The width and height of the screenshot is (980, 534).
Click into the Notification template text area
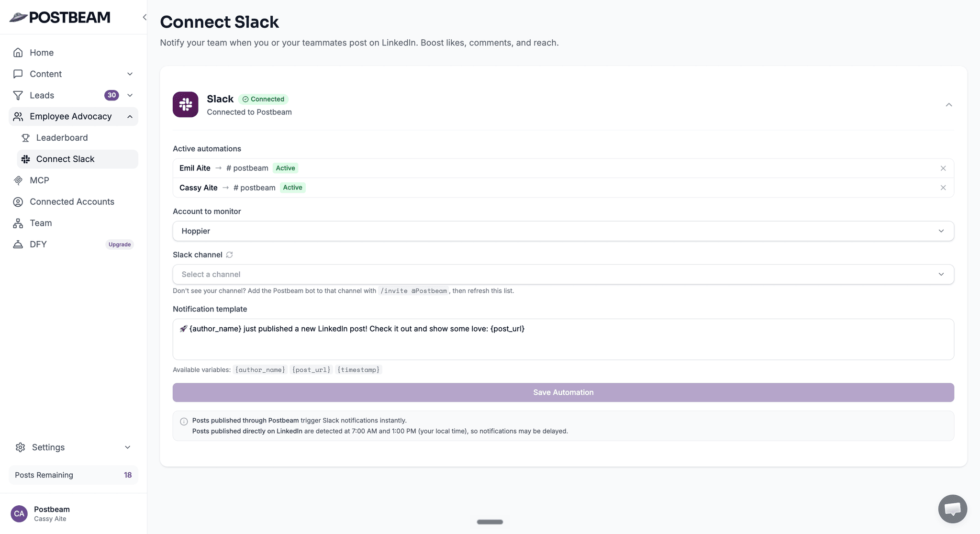[563, 339]
